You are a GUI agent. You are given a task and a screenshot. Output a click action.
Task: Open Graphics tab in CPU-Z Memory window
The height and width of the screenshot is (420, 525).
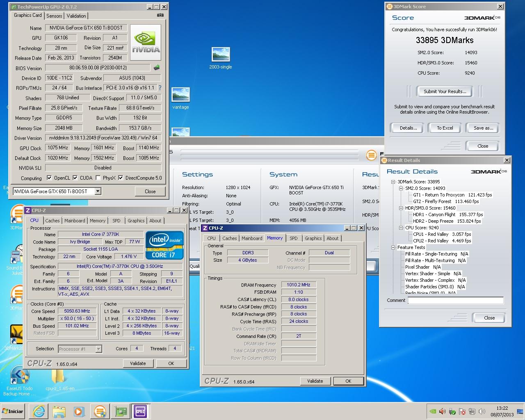click(313, 238)
